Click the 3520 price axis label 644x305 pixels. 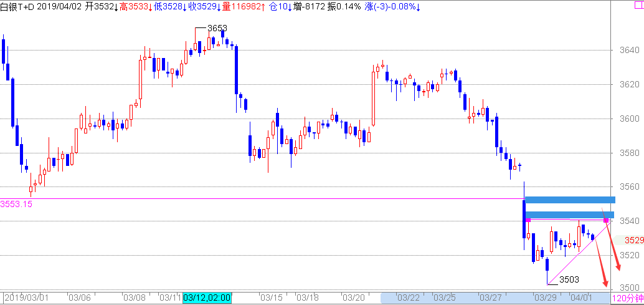coord(630,255)
